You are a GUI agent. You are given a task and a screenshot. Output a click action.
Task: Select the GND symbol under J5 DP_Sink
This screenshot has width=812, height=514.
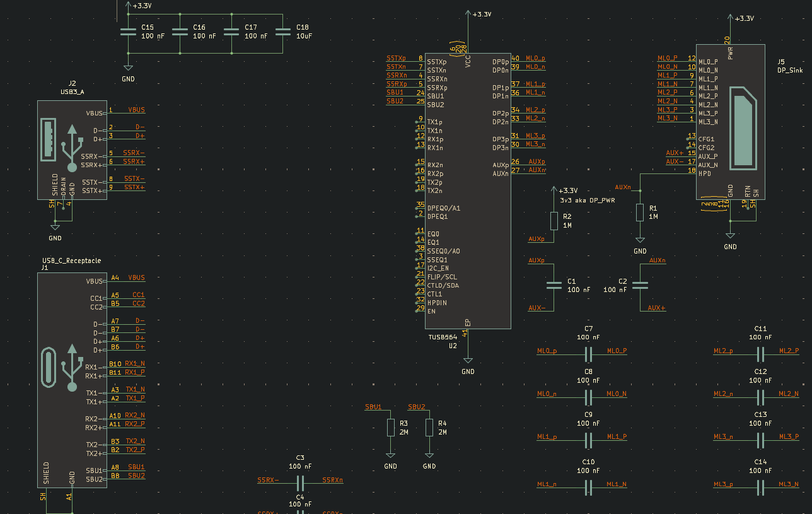[x=730, y=240]
